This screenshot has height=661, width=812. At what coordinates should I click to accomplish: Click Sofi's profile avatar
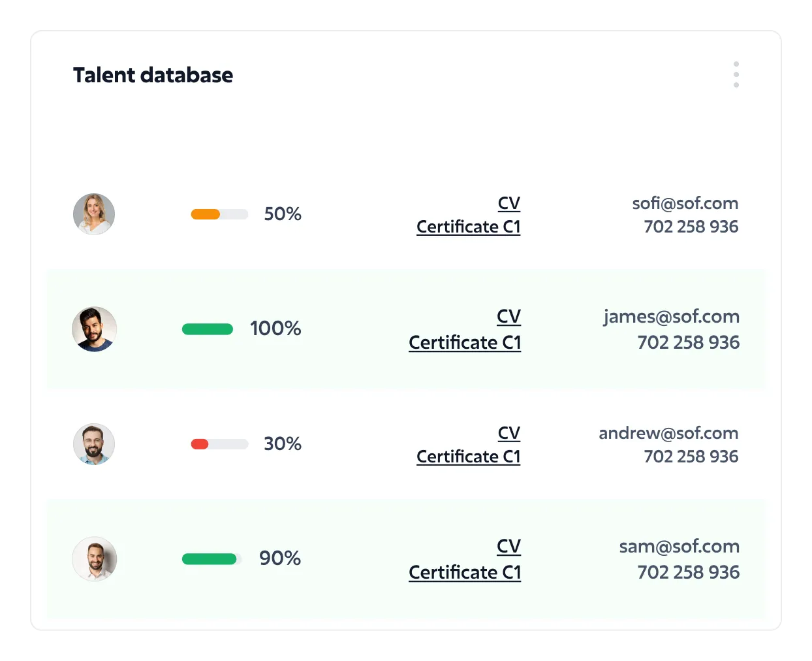94,214
